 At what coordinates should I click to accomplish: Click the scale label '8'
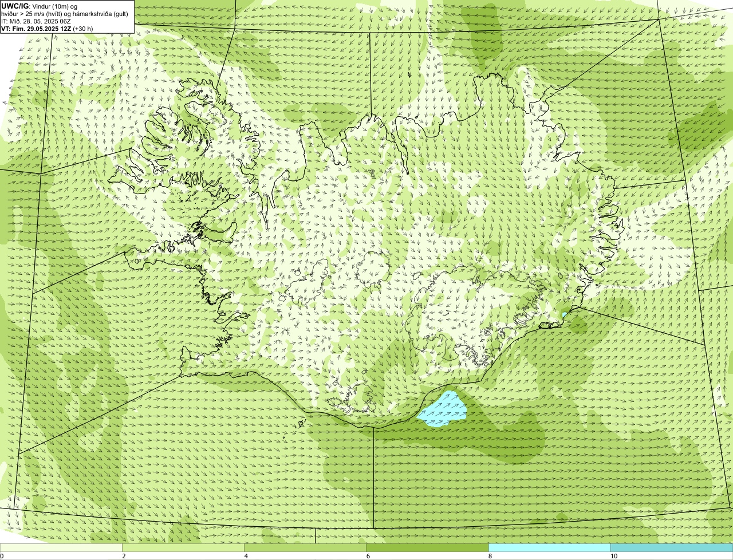click(490, 556)
